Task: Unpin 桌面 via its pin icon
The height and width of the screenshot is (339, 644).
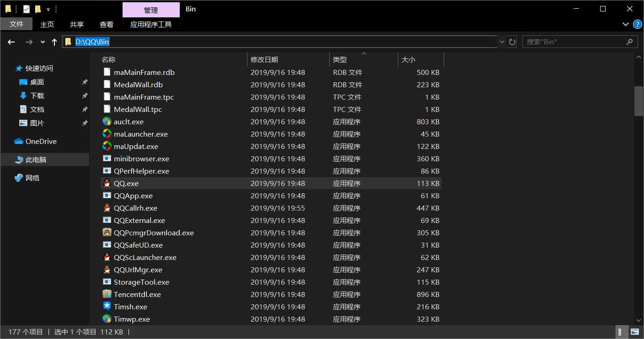Action: click(x=85, y=82)
